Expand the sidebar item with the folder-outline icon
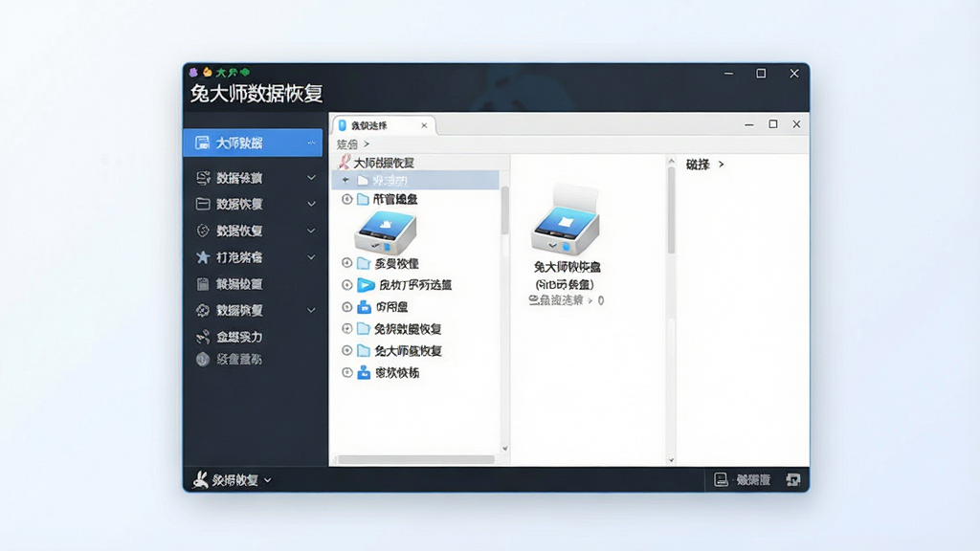The image size is (980, 551). pyautogui.click(x=311, y=205)
